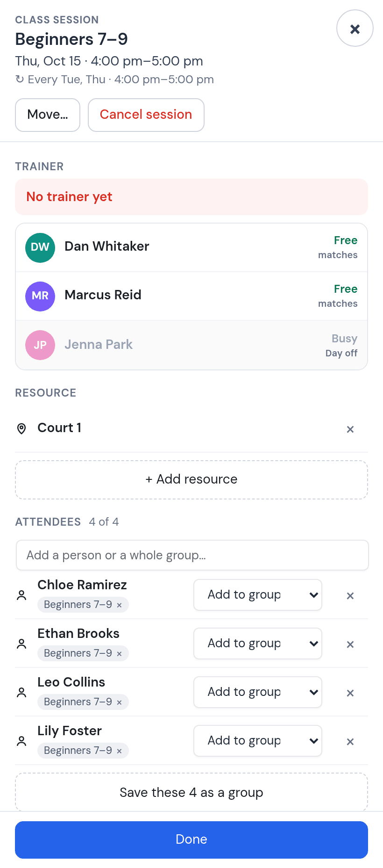This screenshot has width=383, height=868.
Task: Remove Chloe Ramirez from attendees
Action: [350, 595]
